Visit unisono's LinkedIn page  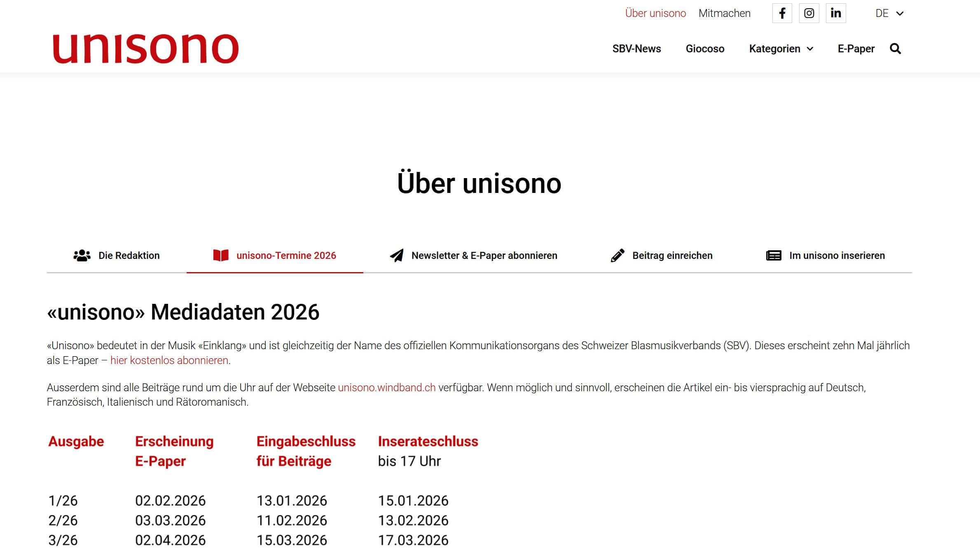tap(836, 13)
